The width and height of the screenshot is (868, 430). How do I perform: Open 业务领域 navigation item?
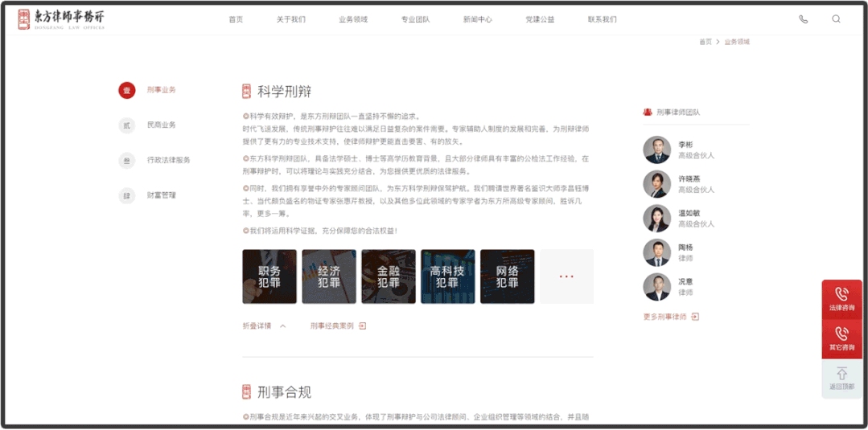point(353,19)
